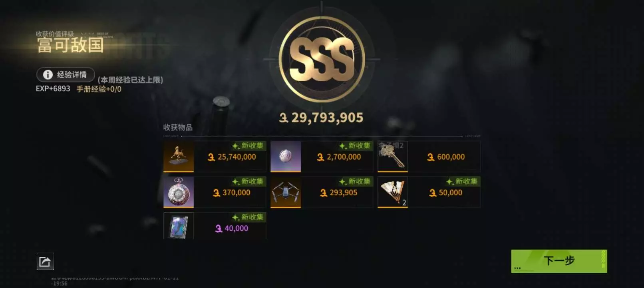Select the holographic card item icon
Image resolution: width=644 pixels, height=288 pixels.
point(179,226)
